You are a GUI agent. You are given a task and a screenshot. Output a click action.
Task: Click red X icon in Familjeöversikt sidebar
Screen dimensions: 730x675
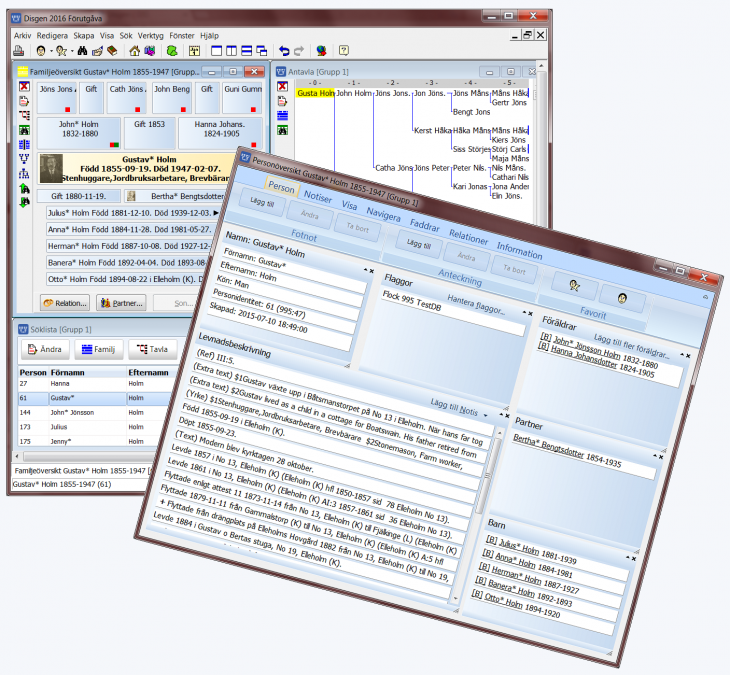click(x=24, y=87)
